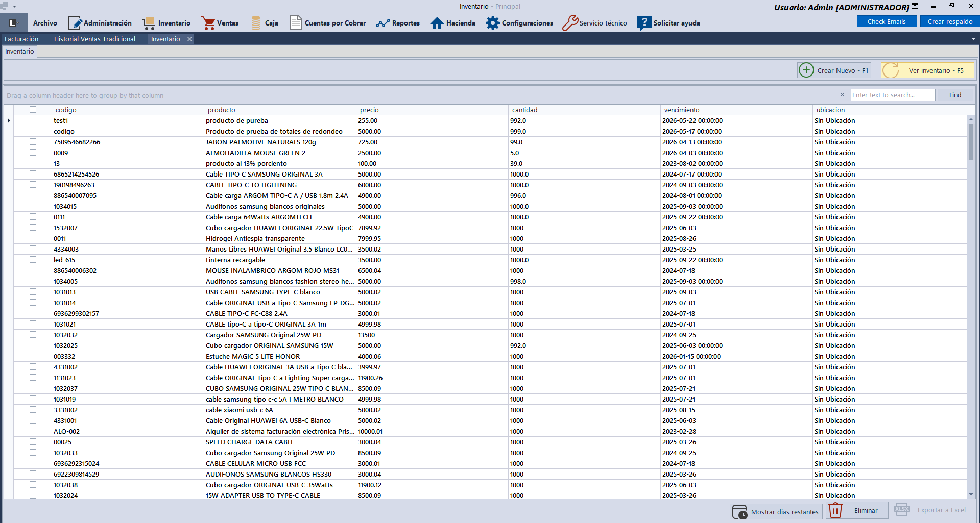Click the refresh Ver inventario icon
The image size is (980, 523).
(891, 70)
